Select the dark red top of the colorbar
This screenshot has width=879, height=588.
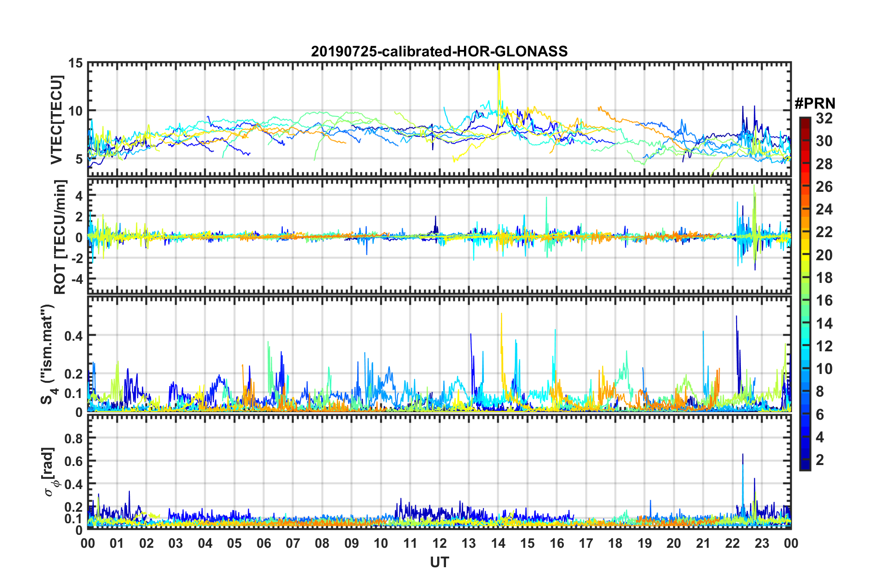coord(805,121)
